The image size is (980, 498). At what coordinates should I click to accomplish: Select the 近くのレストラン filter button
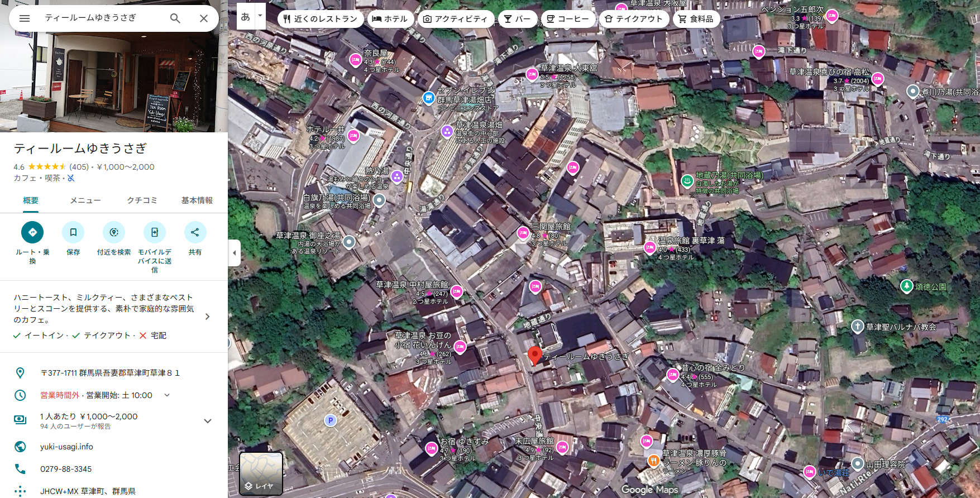click(x=320, y=19)
